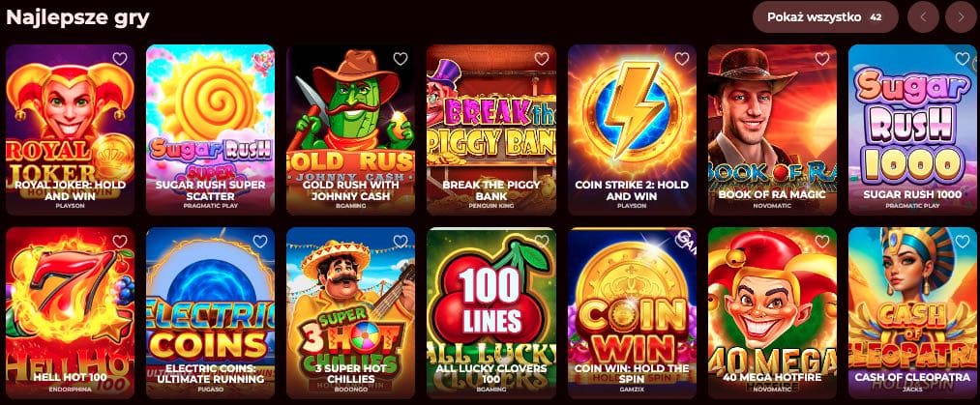The image size is (980, 405).
Task: Favorite 40 Mega Hotfire with heart icon
Action: (x=822, y=242)
